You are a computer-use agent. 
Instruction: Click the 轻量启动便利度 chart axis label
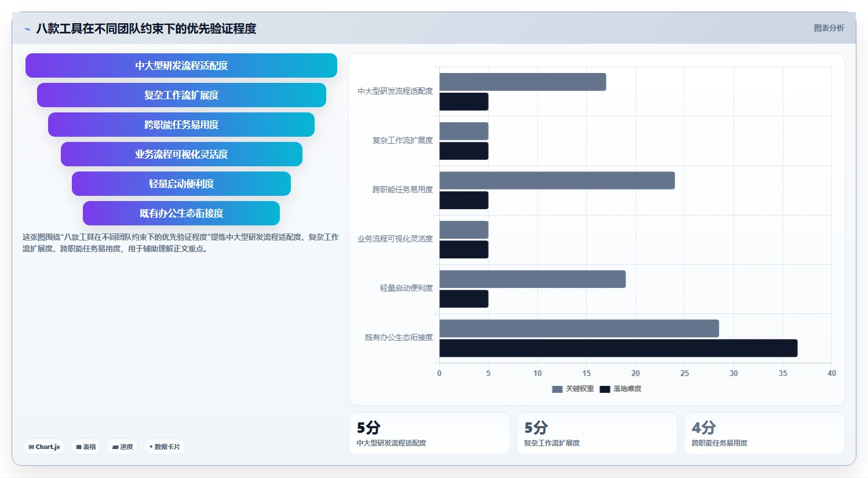point(406,288)
